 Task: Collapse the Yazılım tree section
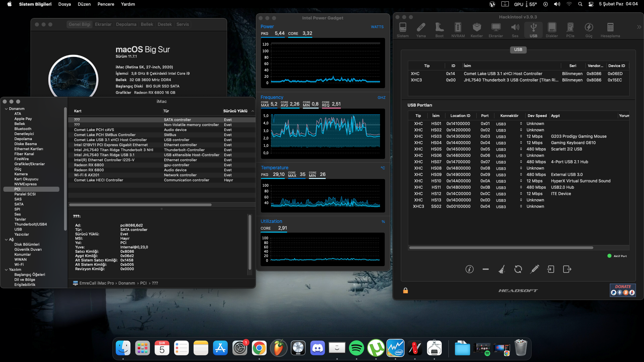[x=6, y=270]
